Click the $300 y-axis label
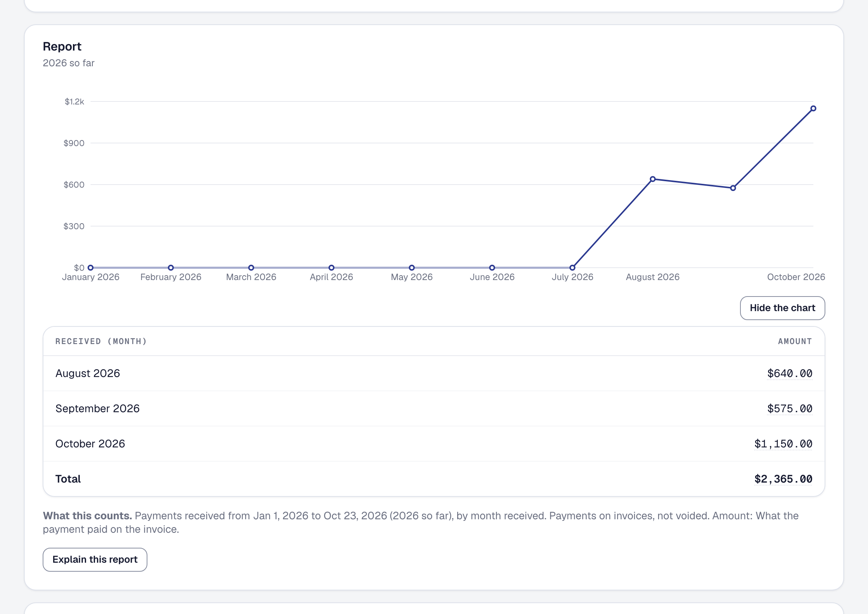This screenshot has width=868, height=614. [74, 226]
